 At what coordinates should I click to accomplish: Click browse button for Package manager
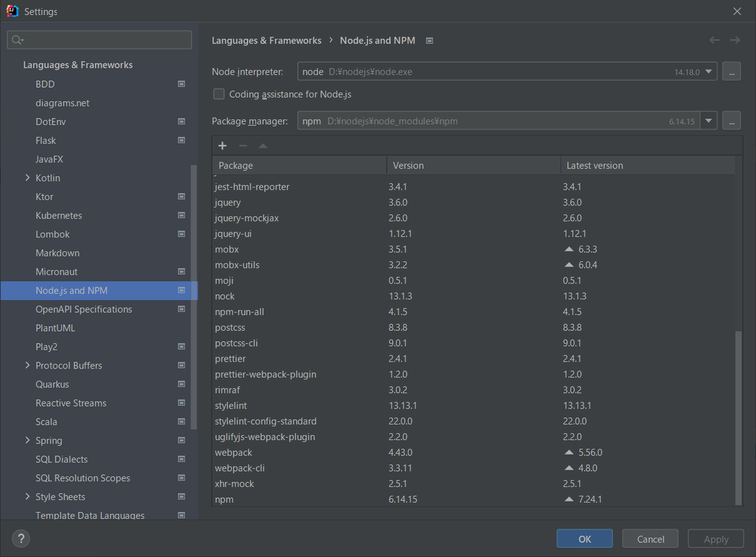(x=731, y=121)
